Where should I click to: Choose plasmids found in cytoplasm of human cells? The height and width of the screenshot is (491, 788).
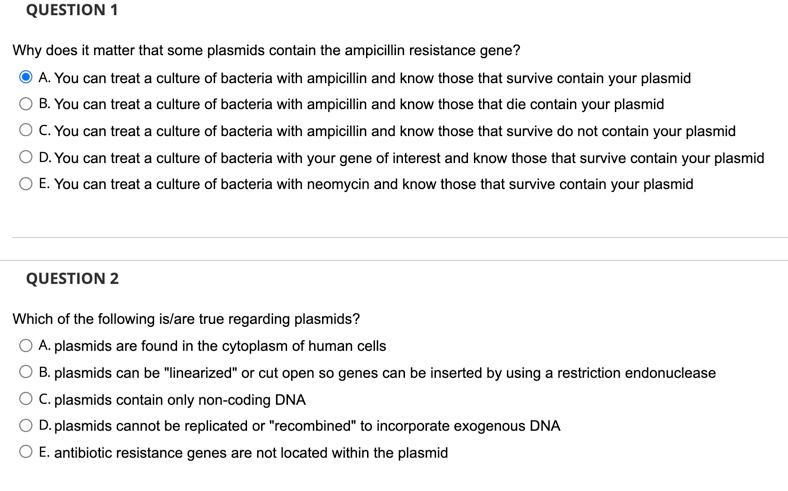click(x=26, y=346)
